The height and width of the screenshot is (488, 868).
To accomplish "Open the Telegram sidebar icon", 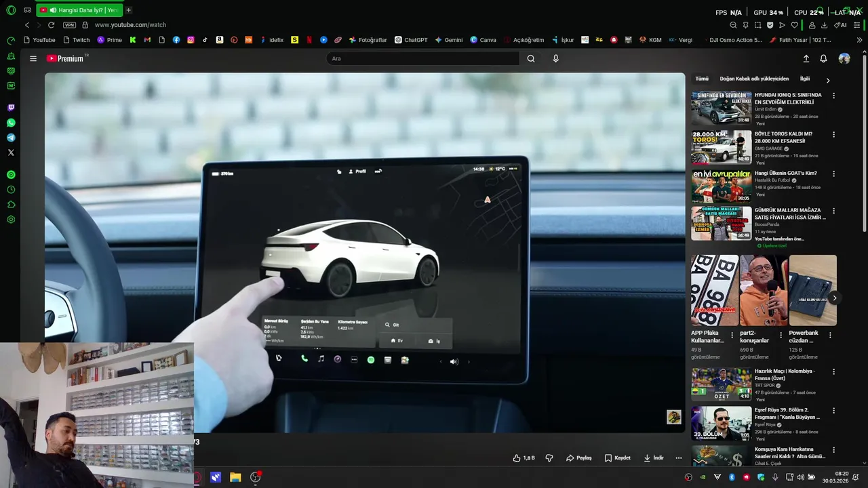I will click(11, 138).
